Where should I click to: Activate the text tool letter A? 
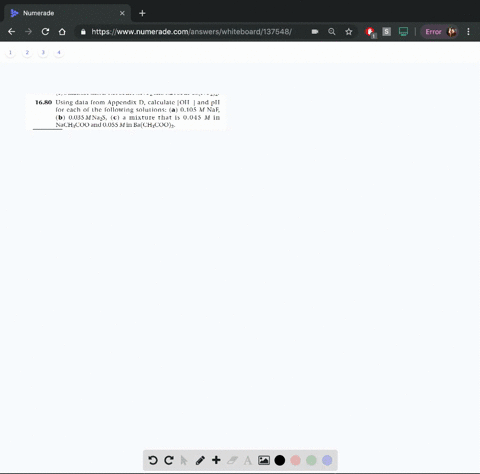point(248,461)
